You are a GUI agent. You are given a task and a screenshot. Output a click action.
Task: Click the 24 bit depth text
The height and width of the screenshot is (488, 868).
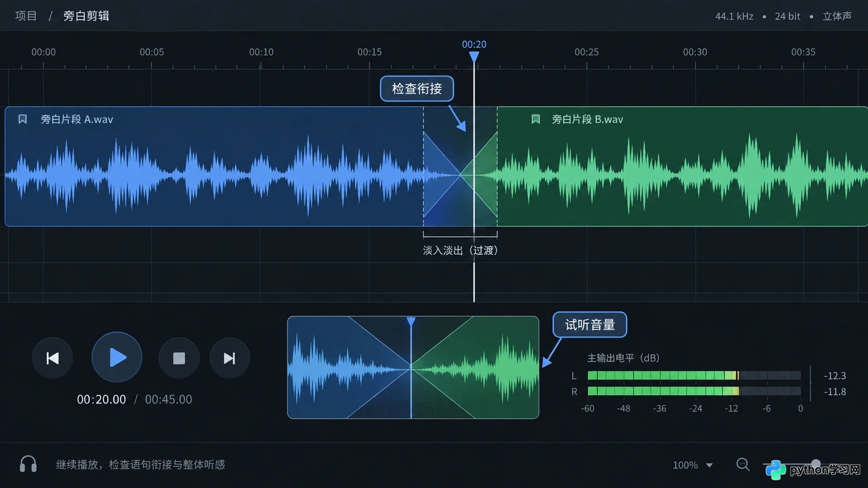[787, 16]
